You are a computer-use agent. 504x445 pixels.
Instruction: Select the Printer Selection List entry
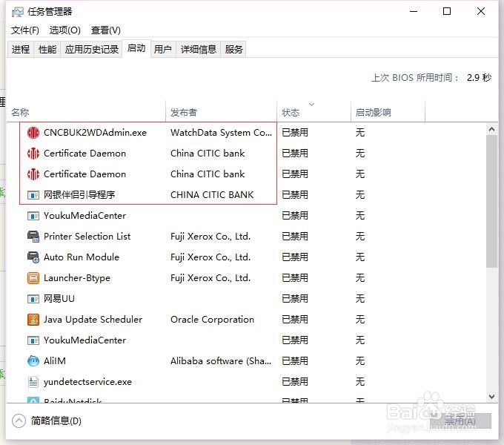point(87,237)
